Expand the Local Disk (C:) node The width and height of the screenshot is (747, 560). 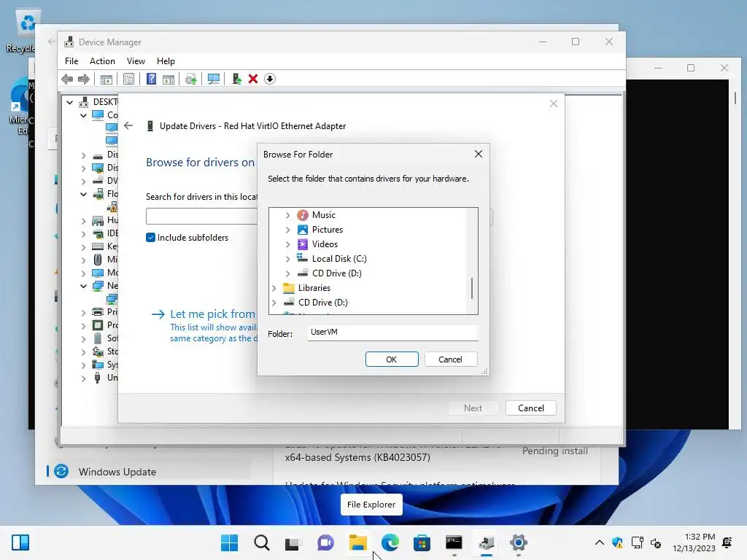287,259
